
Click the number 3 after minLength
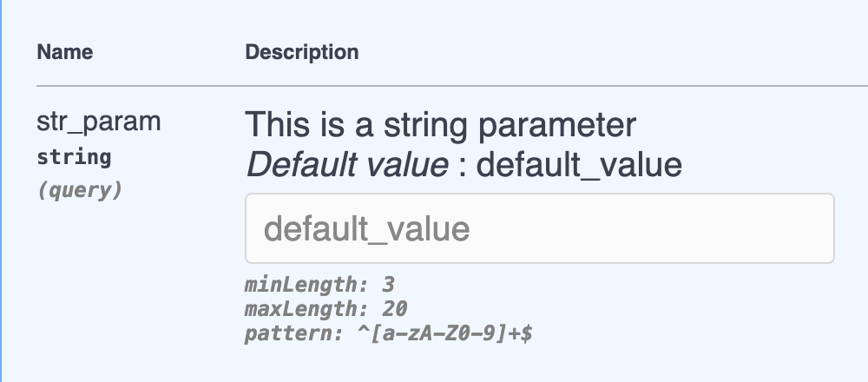pyautogui.click(x=388, y=284)
